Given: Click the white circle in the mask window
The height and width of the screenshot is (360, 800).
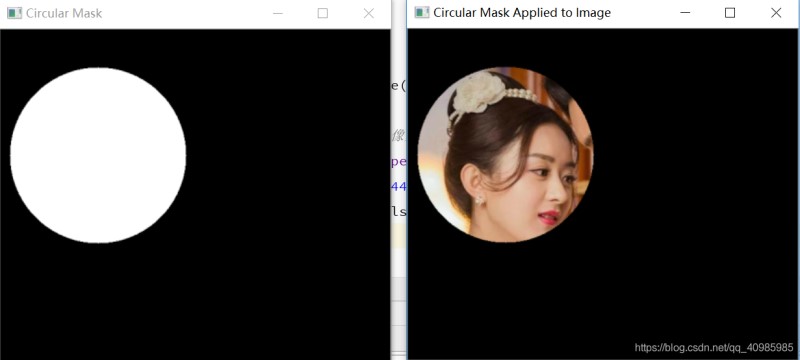Looking at the screenshot, I should 98,155.
